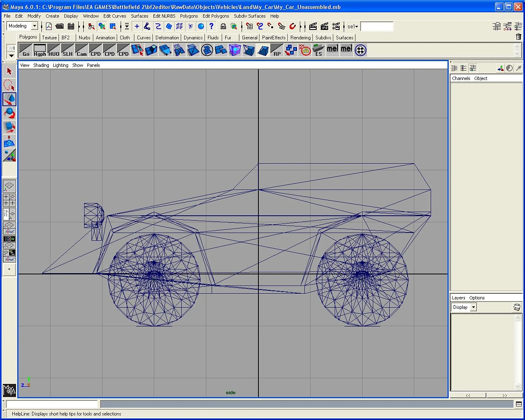Screen dimensions: 525x420
Task: Select the arrow Select tool
Action: (x=9, y=71)
